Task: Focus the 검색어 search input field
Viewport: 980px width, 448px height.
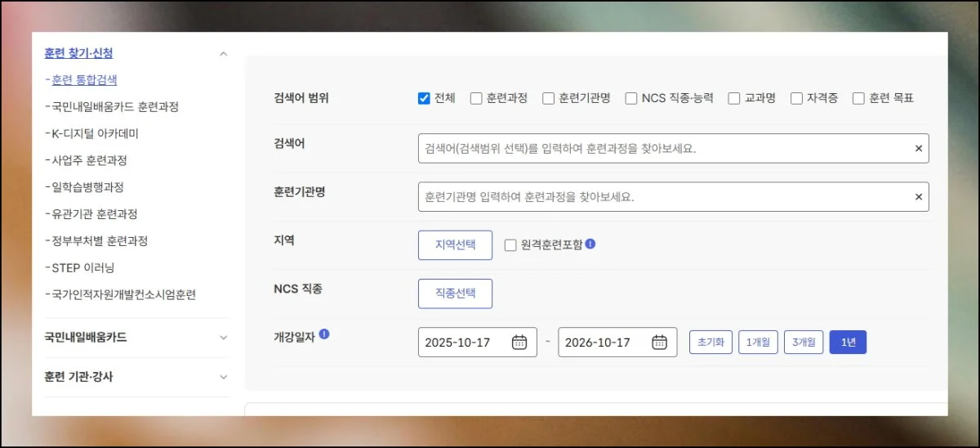Action: 661,149
